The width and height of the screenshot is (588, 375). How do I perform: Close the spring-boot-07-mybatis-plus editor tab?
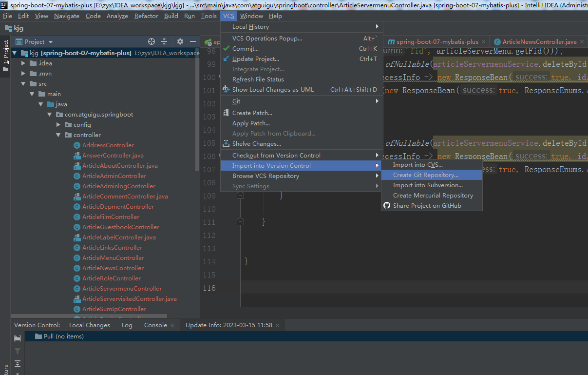pyautogui.click(x=483, y=42)
